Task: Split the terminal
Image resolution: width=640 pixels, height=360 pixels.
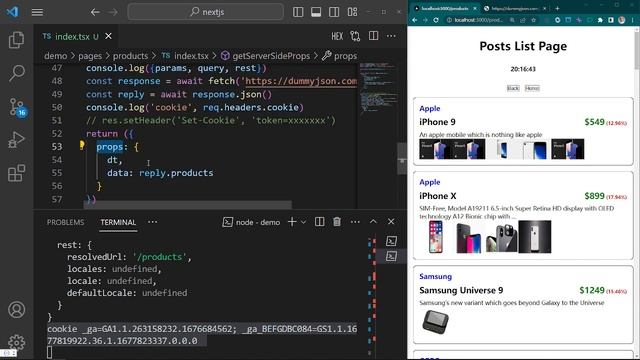Action: pos(320,222)
